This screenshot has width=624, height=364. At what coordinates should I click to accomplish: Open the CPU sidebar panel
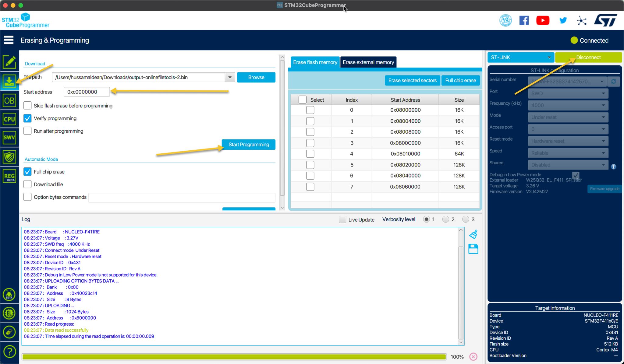(9, 119)
